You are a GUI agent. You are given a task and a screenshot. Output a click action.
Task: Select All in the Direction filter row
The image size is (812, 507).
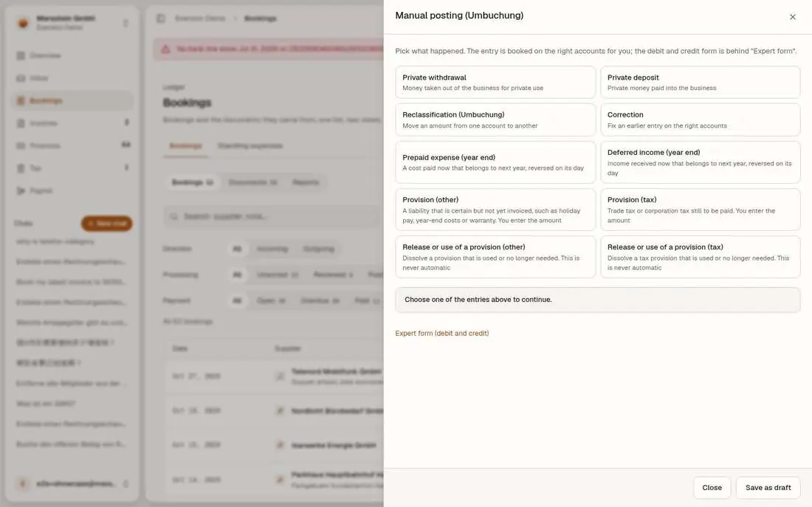pos(237,249)
